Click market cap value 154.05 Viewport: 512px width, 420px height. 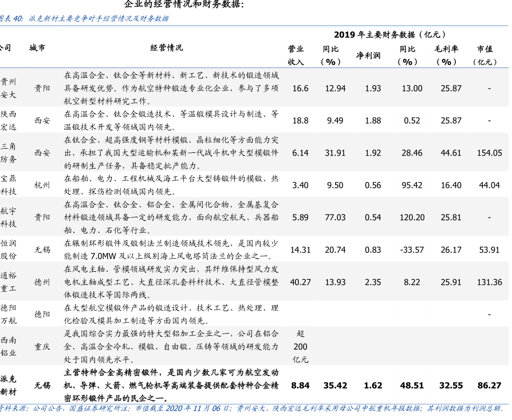pos(490,153)
